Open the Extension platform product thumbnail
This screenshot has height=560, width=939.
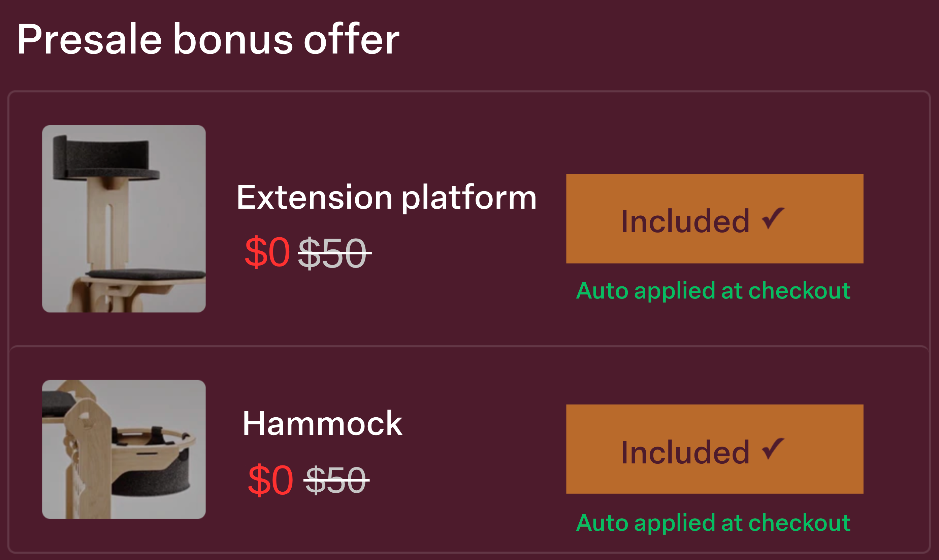click(x=124, y=218)
